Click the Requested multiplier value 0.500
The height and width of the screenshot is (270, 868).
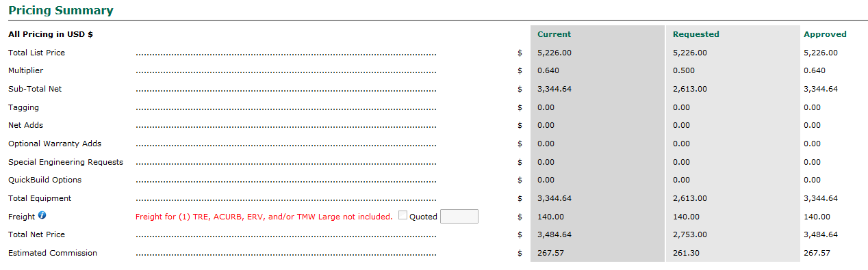pyautogui.click(x=683, y=70)
